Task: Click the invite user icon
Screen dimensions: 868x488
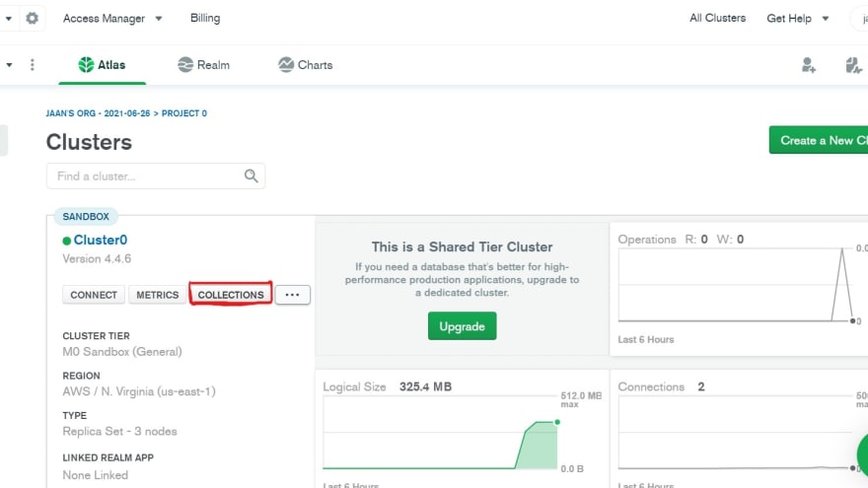Action: 808,65
